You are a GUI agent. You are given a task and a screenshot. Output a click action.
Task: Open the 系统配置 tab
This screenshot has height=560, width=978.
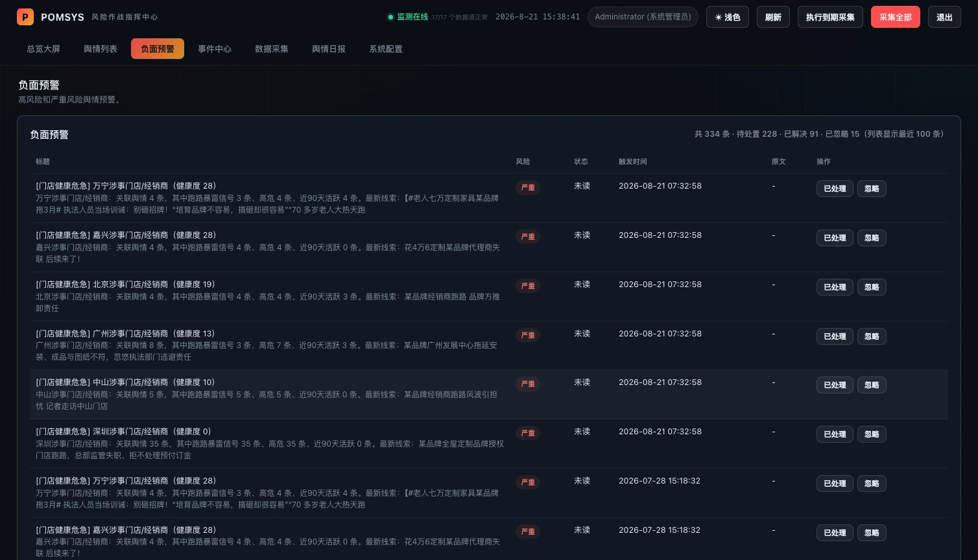tap(386, 49)
